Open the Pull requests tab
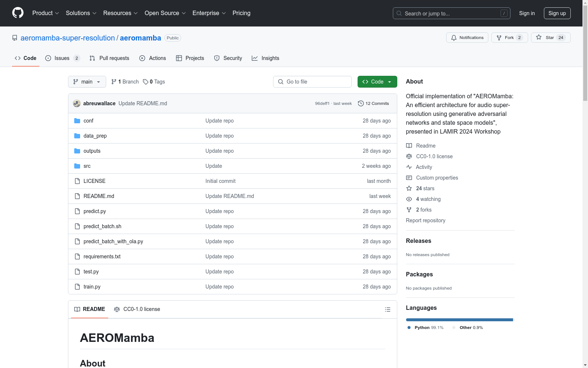 point(110,58)
